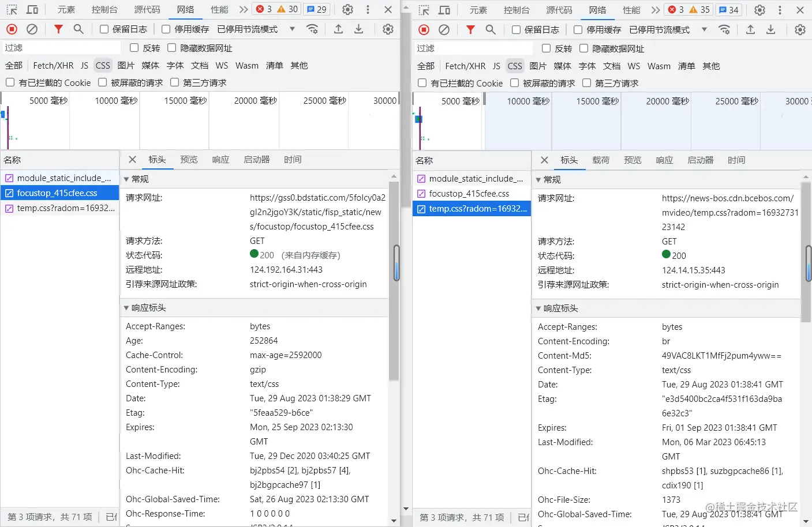The image size is (812, 527).
Task: Filter by WS type in right panel
Action: coord(634,66)
